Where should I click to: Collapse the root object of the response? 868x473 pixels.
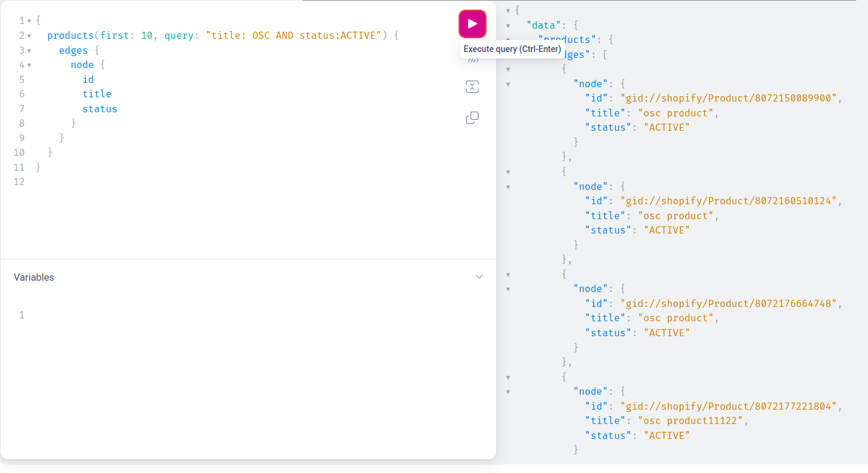pos(508,10)
